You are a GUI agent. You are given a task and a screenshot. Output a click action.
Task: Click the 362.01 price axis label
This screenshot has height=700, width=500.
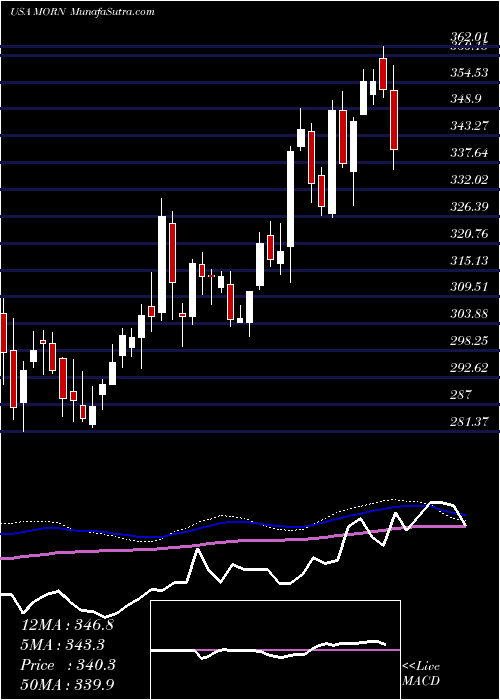[469, 38]
